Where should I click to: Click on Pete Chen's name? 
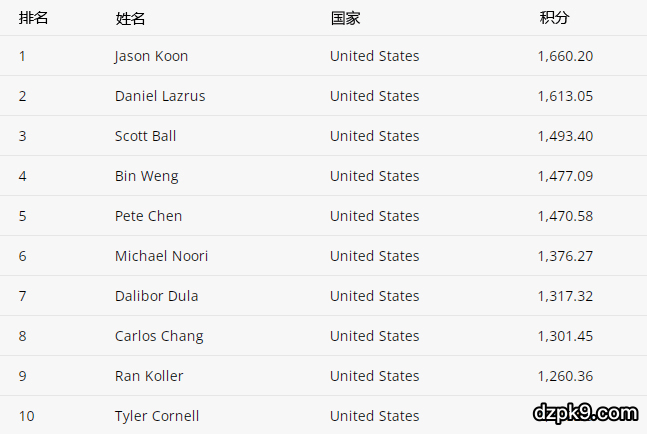tap(148, 216)
